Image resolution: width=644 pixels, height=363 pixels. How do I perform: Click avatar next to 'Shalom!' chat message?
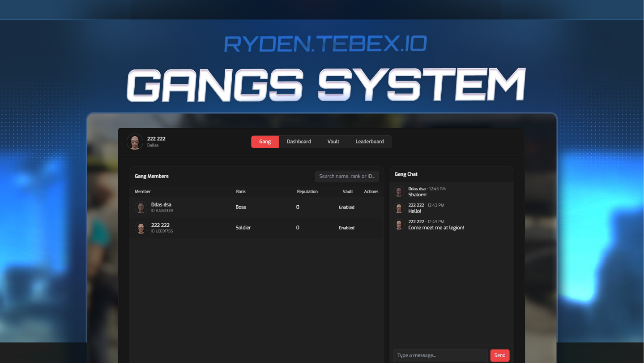click(x=399, y=192)
